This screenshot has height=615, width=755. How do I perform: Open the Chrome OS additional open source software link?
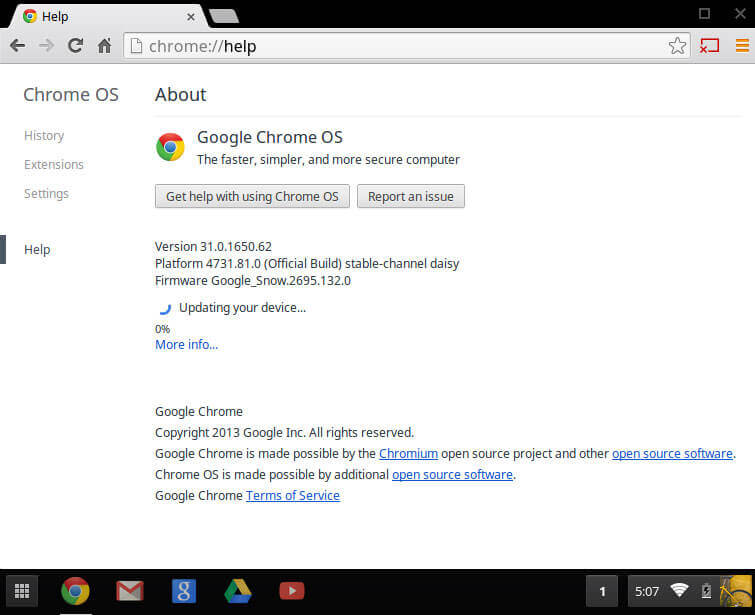(452, 475)
